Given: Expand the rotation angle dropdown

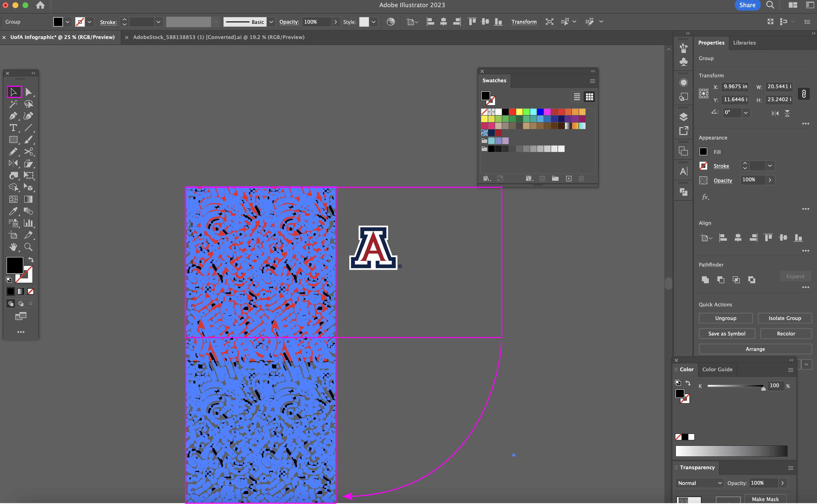Looking at the screenshot, I should (x=746, y=113).
